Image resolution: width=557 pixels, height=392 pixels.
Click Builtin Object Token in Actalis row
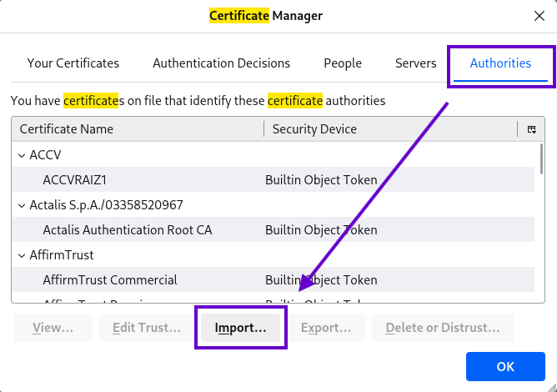[321, 230]
